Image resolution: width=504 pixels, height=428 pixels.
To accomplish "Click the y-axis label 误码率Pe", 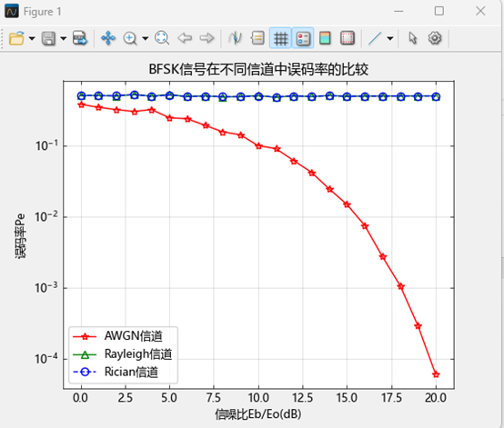I will [x=20, y=236].
